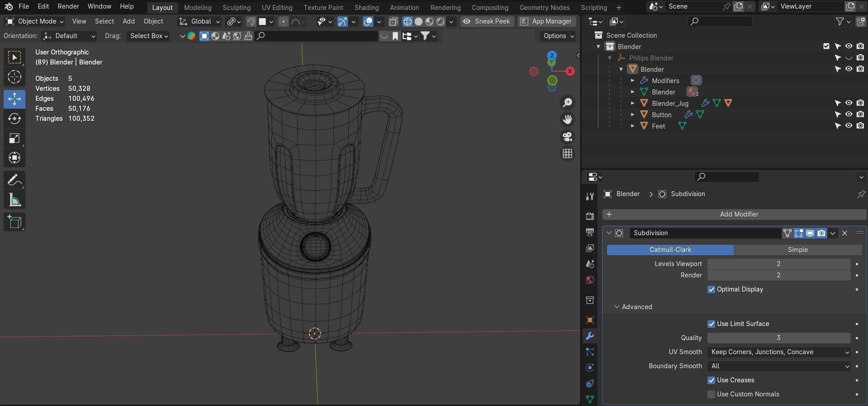Open UV Smooth dropdown
The height and width of the screenshot is (406, 868).
coord(779,352)
